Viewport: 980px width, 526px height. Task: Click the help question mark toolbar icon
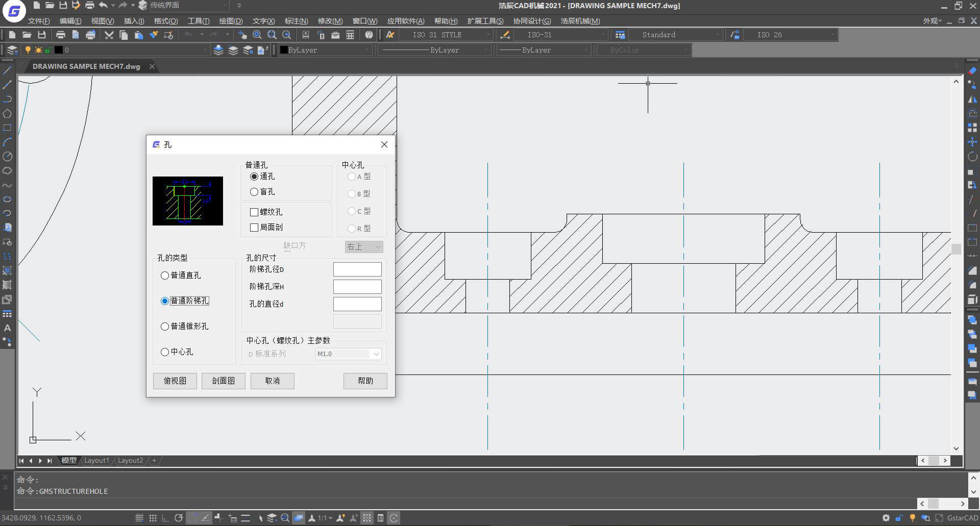coord(369,35)
